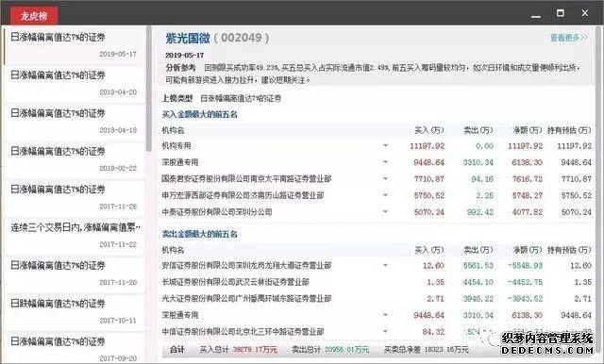Select 连续三个交易日内 entry dated 2017-11-22
The image size is (604, 364).
(x=74, y=236)
